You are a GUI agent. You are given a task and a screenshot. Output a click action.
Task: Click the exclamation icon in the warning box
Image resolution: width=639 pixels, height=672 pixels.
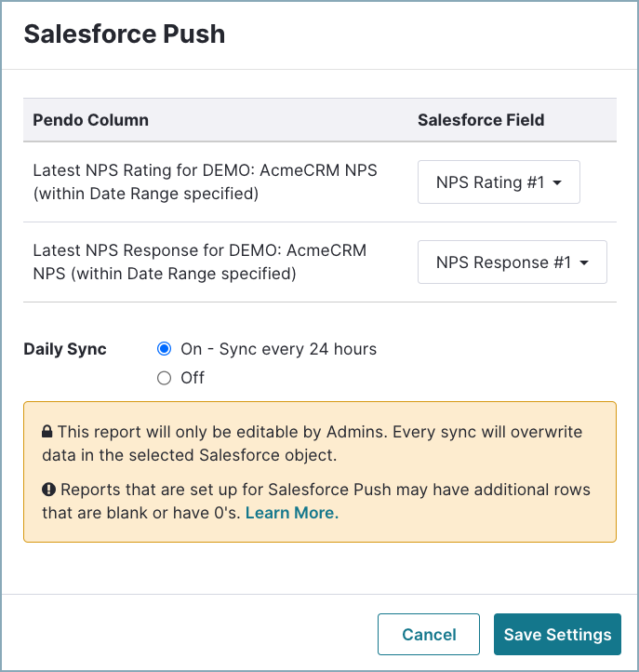[48, 490]
